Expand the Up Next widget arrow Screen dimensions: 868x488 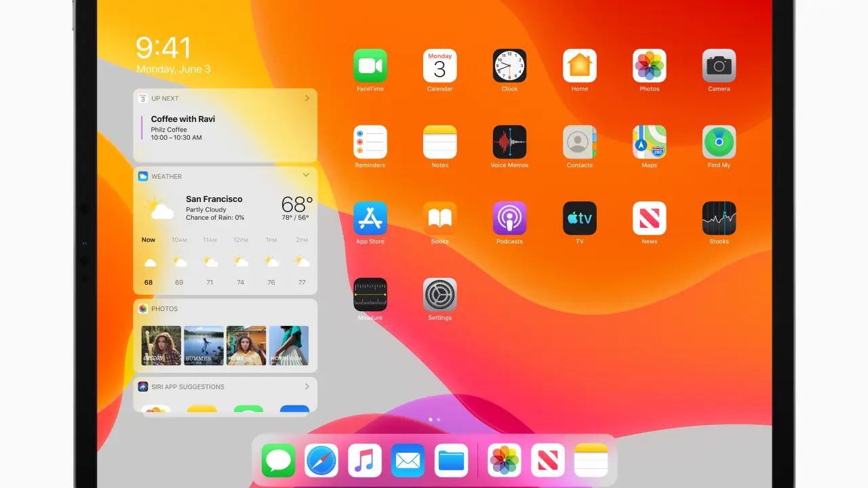(307, 98)
